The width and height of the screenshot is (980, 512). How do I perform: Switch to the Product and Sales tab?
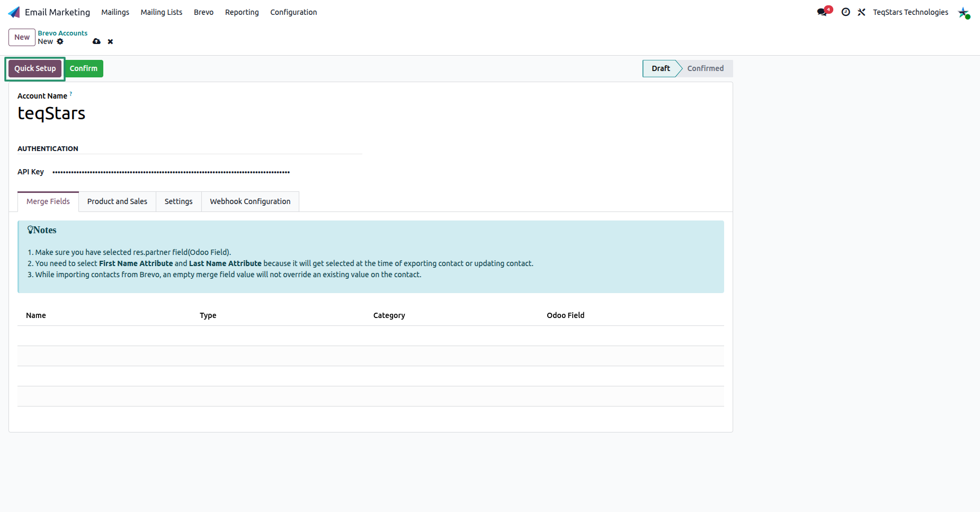tap(117, 201)
